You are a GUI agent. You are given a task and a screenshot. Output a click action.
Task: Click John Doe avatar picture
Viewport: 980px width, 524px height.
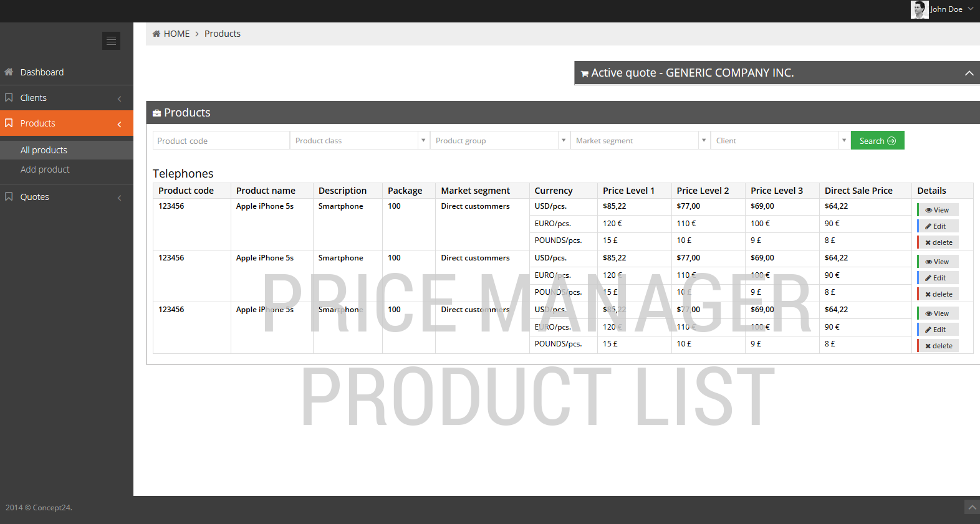(920, 9)
